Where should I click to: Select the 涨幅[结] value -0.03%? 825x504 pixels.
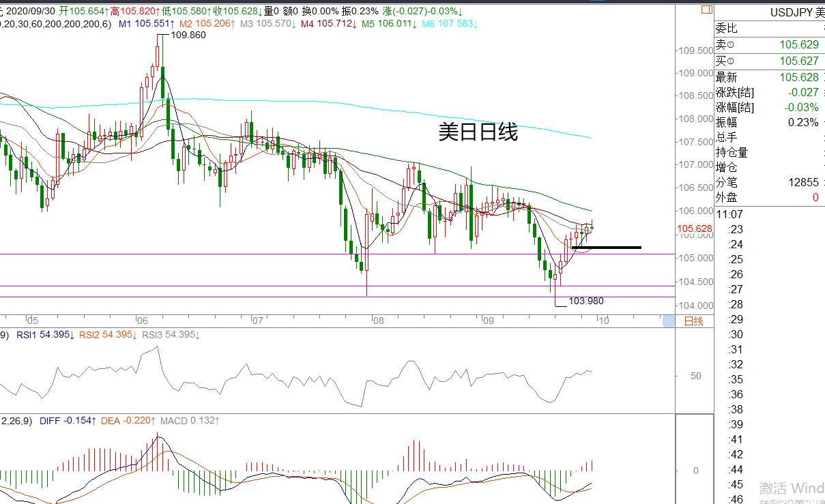point(802,108)
